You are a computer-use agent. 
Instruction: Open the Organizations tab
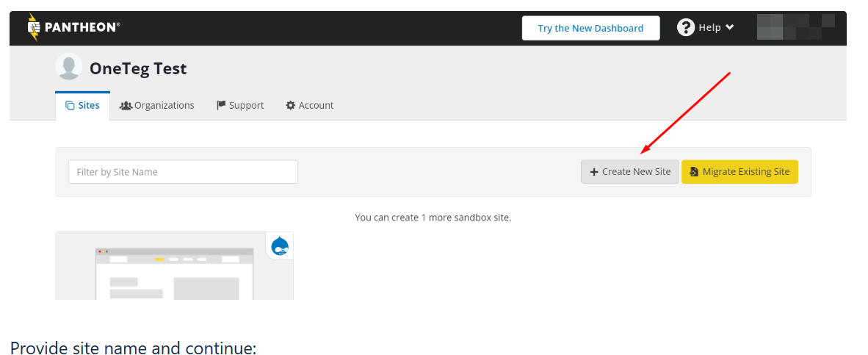pyautogui.click(x=157, y=105)
